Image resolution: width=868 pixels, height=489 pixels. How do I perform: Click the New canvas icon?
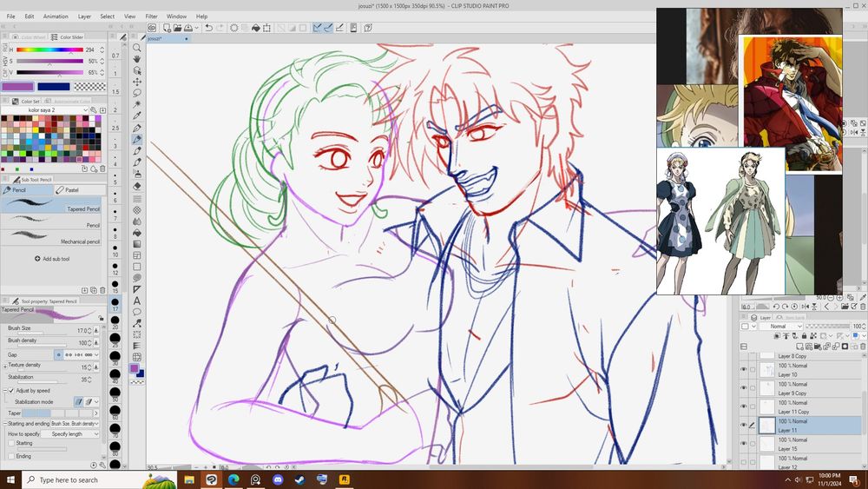[x=167, y=28]
